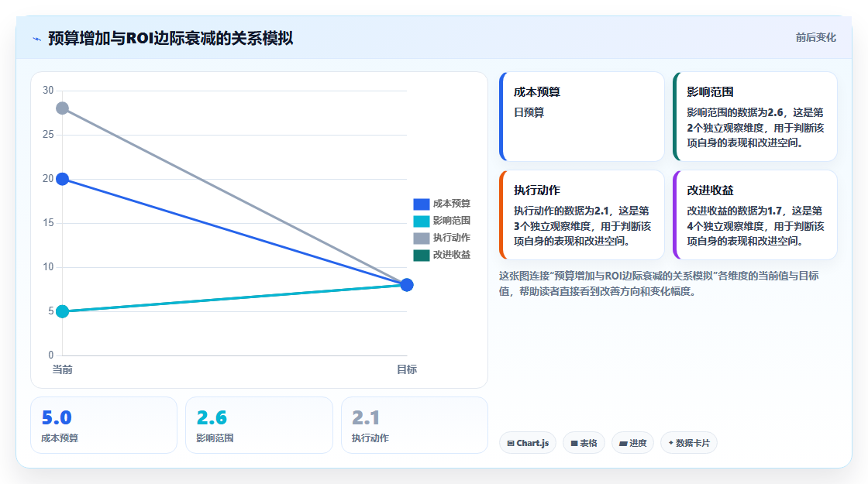Select the blue target data point at 目标

(x=407, y=285)
